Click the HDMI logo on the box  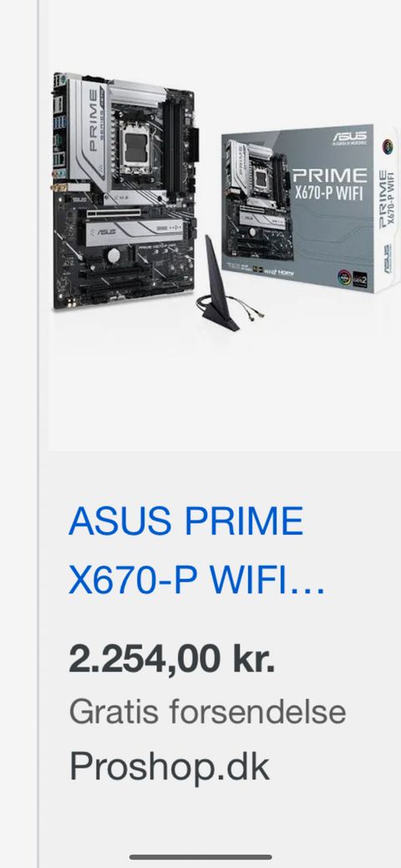point(286,273)
